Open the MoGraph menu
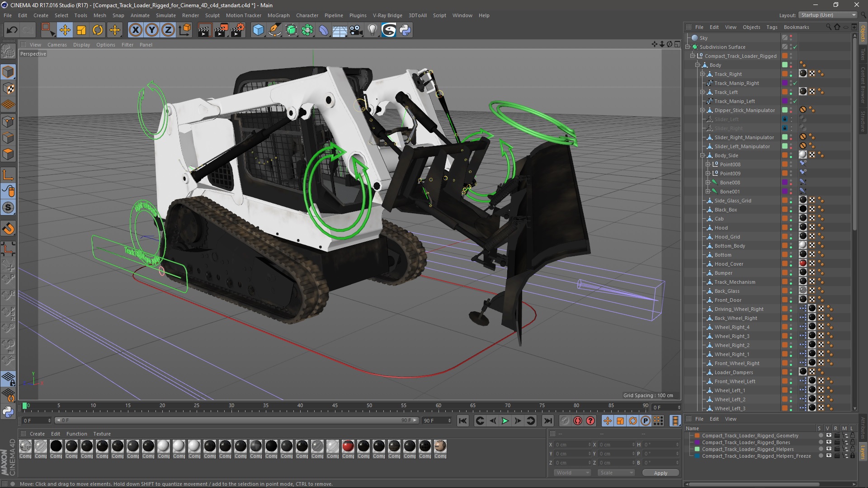The height and width of the screenshot is (488, 868). 278,15
